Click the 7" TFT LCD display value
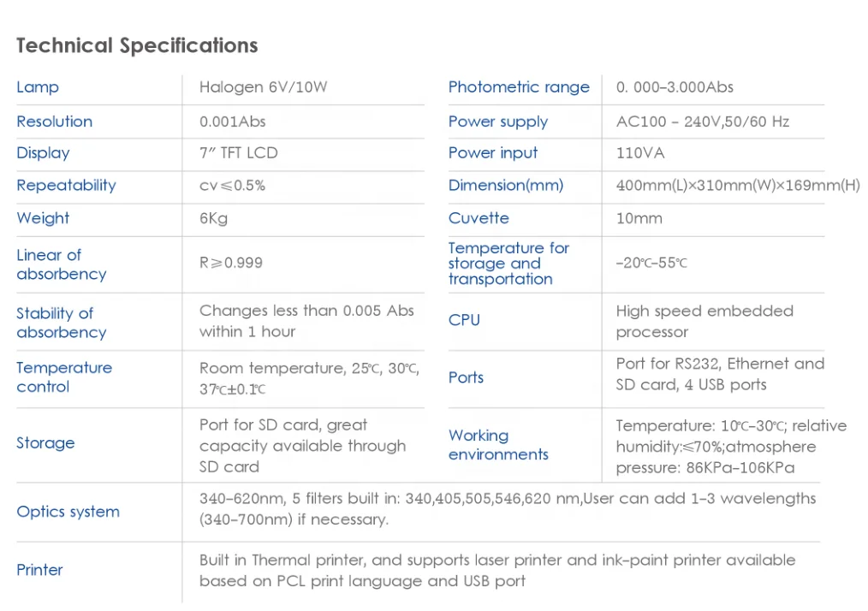 click(239, 152)
